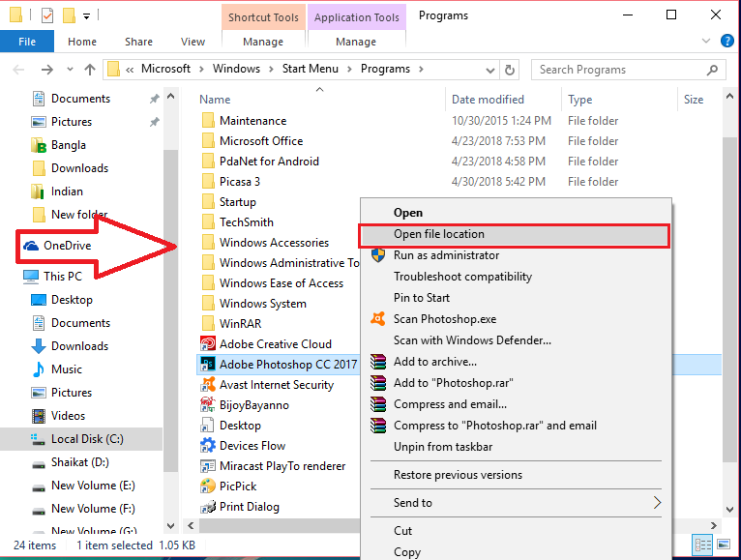Click the Properties quick access toolbar icon

47,16
